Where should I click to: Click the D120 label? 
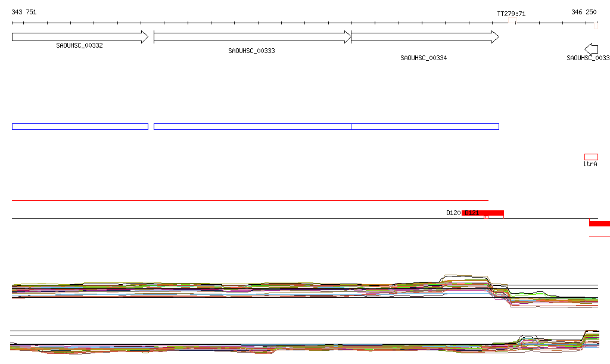(453, 213)
